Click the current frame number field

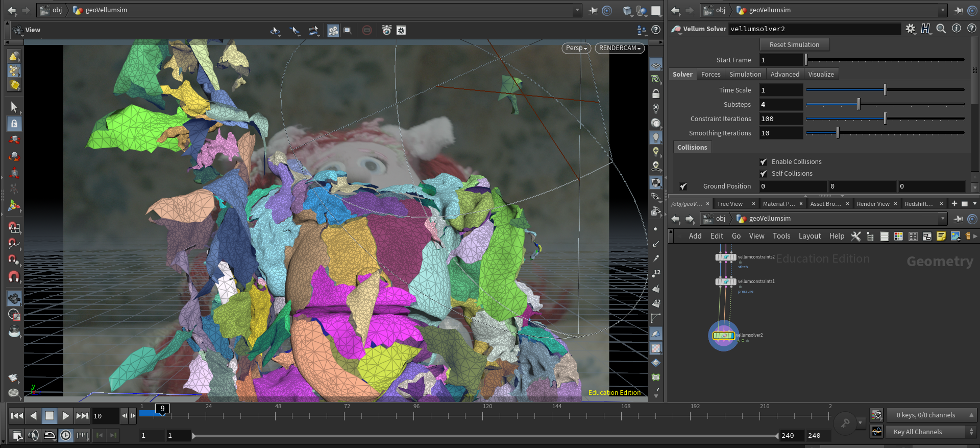click(x=105, y=416)
